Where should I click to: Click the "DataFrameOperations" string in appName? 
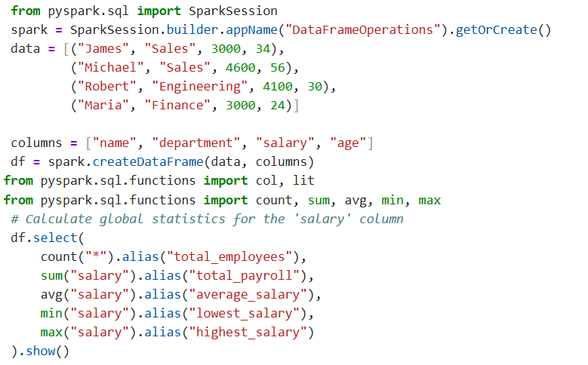[x=362, y=29]
